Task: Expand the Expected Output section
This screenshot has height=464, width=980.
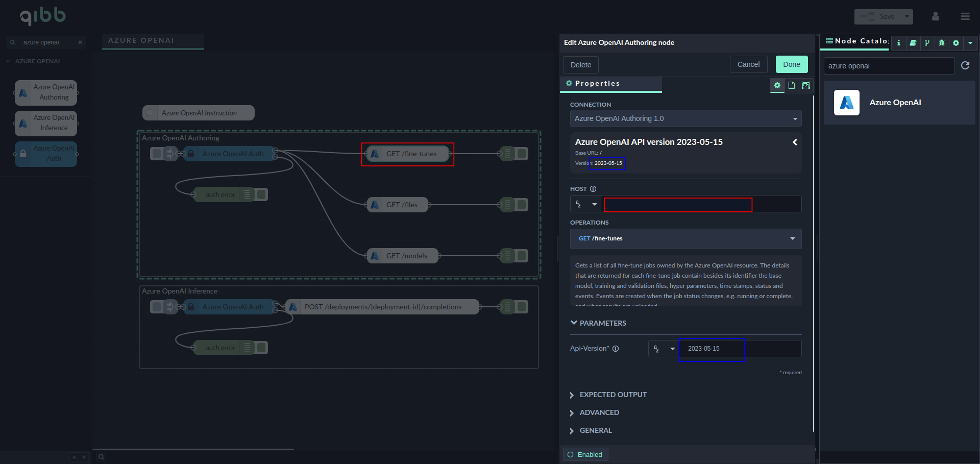Action: pyautogui.click(x=612, y=395)
